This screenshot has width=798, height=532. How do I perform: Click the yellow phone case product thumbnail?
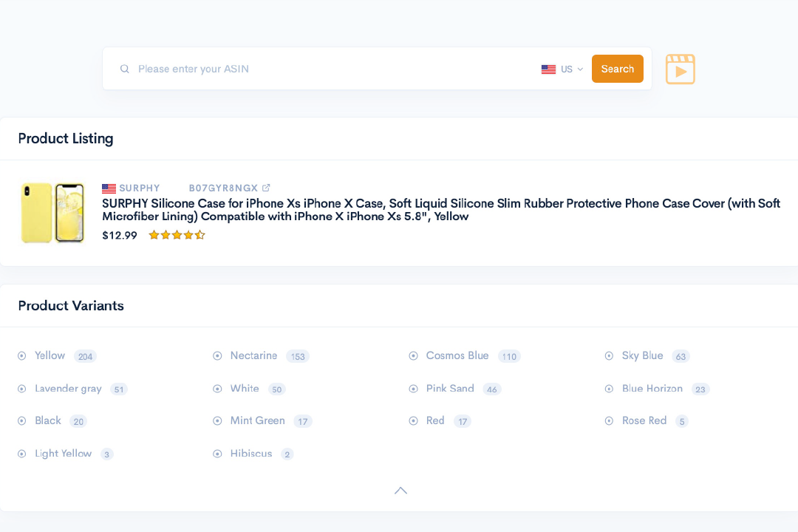[x=52, y=213]
